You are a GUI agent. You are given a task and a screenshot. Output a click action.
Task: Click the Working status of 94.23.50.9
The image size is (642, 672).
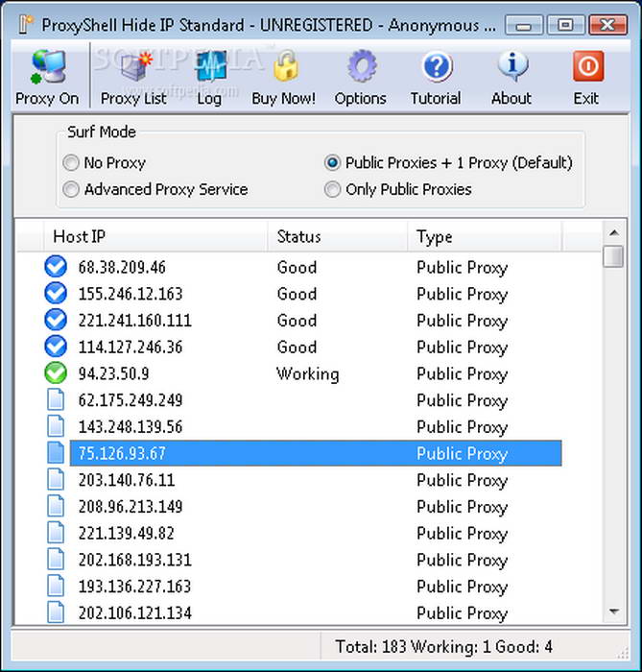(x=307, y=374)
